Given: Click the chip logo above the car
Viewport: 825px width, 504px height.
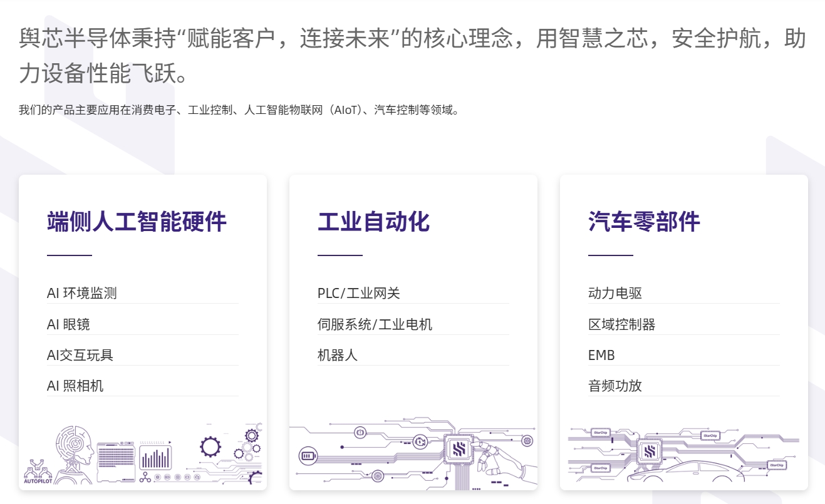Looking at the screenshot, I should click(650, 451).
